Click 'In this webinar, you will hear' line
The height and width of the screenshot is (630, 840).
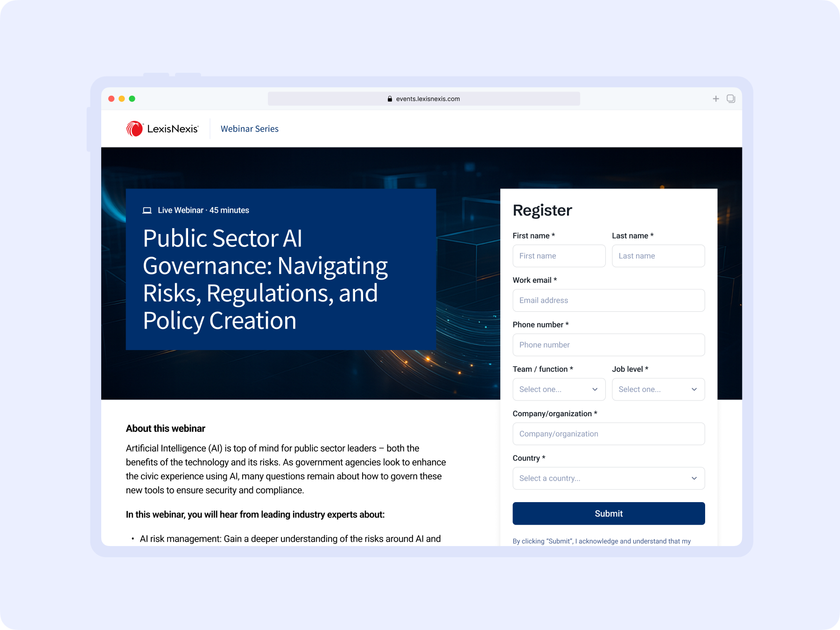point(255,515)
